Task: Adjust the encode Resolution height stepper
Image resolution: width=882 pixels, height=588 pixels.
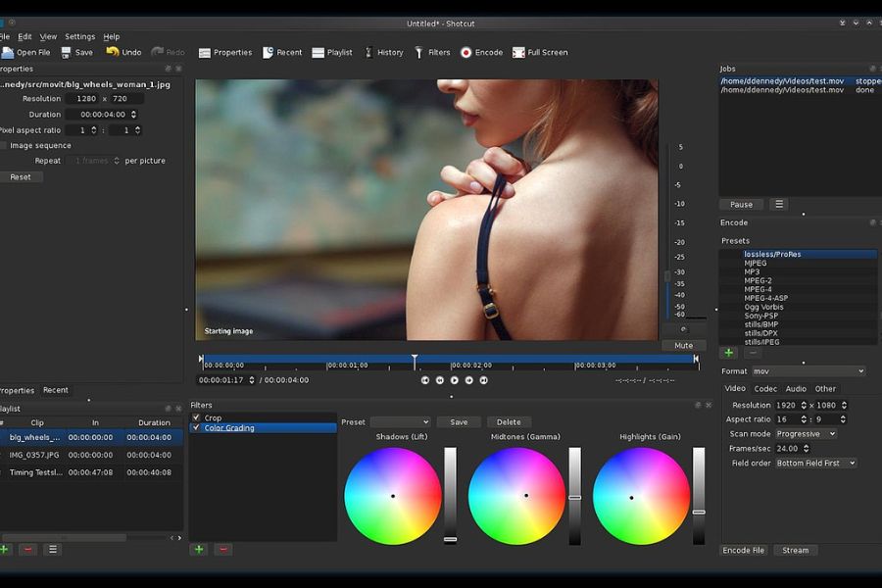Action: tap(844, 405)
